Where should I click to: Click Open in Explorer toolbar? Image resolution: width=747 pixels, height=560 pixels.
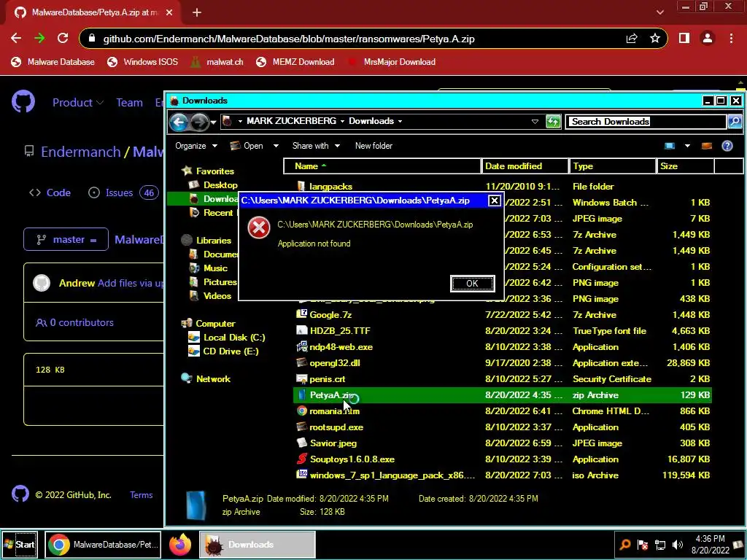[247, 146]
